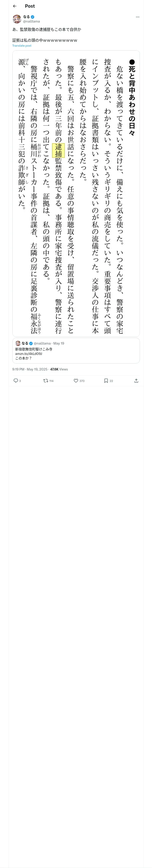
Task: Click the verified badge beside the main author name
Action: [33, 17]
